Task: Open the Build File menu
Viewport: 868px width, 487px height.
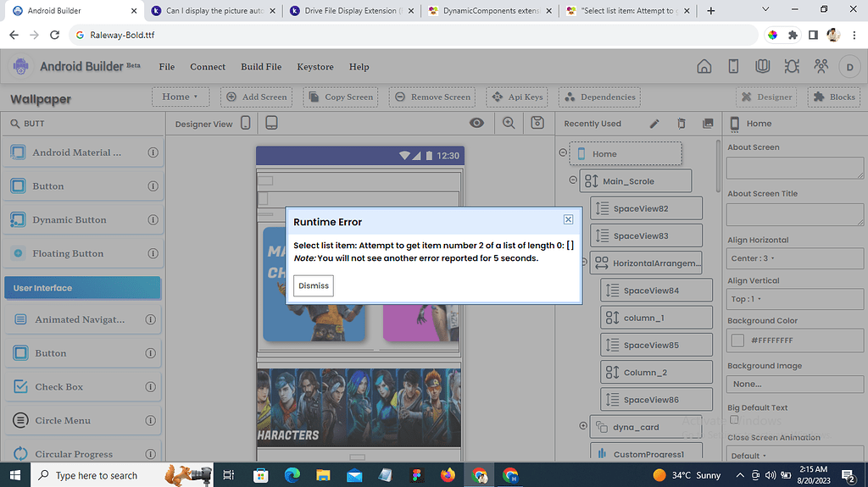Action: (261, 66)
